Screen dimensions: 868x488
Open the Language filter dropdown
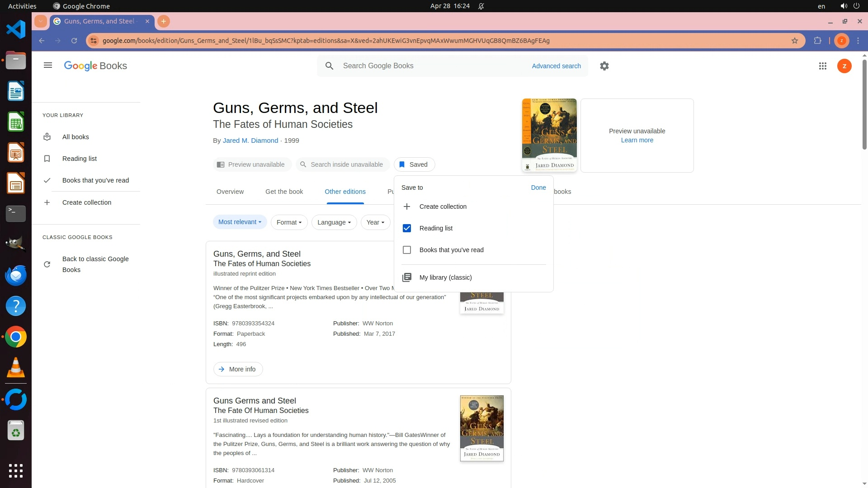(x=334, y=222)
